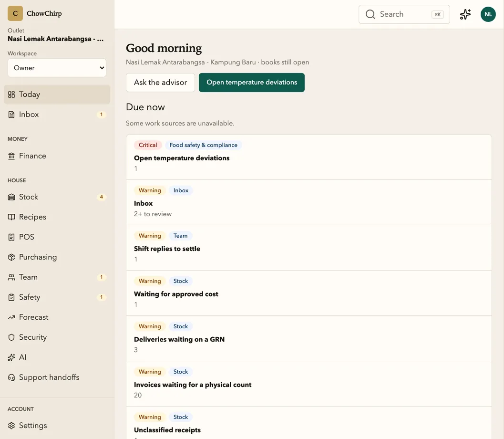This screenshot has width=504, height=439.
Task: Open Unclassified receipts card
Action: [309, 423]
